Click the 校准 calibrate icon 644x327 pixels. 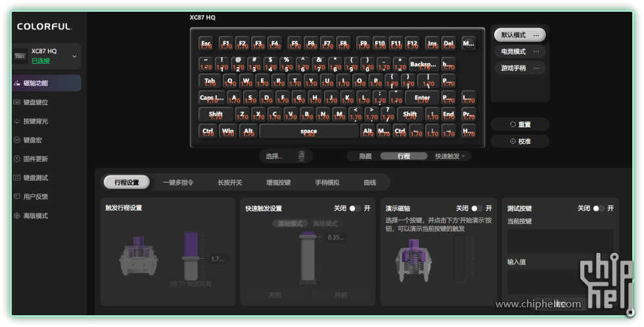click(x=513, y=141)
